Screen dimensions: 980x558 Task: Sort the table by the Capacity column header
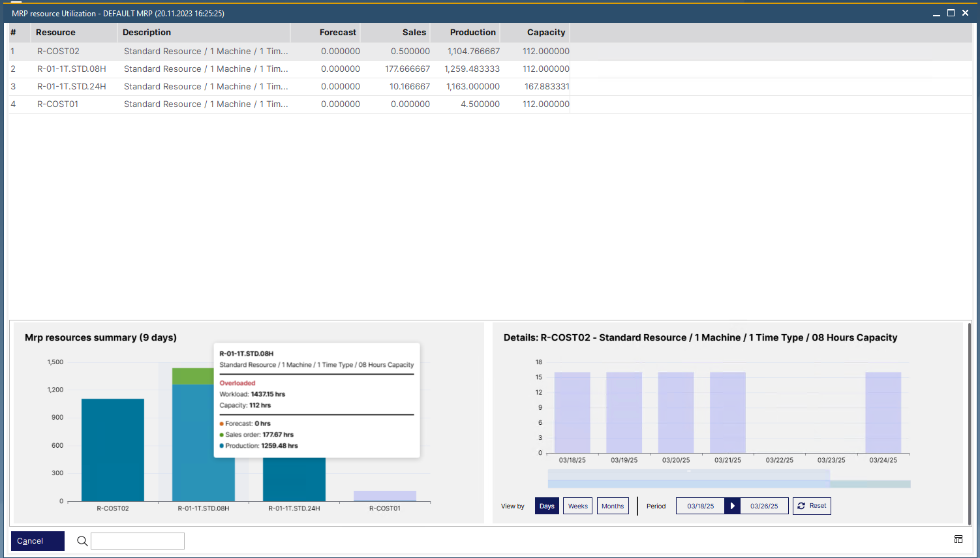pos(545,32)
